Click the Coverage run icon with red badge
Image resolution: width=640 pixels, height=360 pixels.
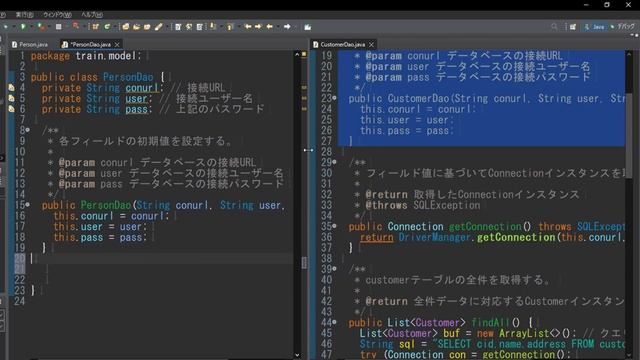(41, 27)
